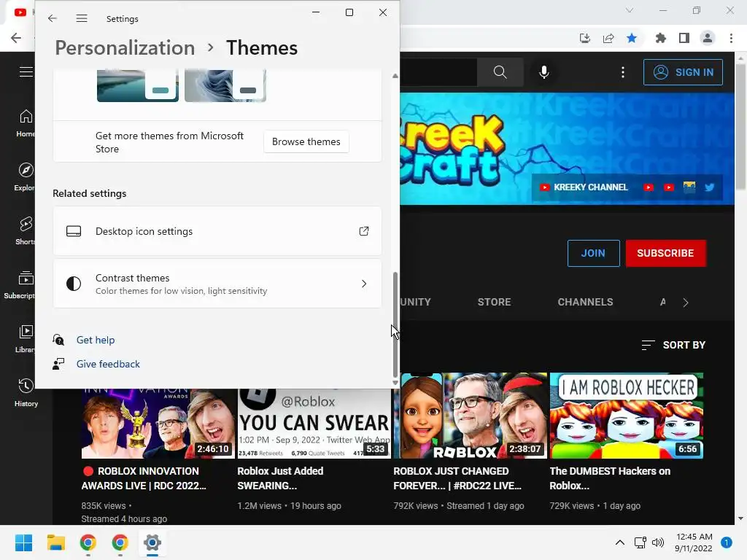Open YouTube Explore in sidebar
This screenshot has width=747, height=560.
tap(26, 176)
